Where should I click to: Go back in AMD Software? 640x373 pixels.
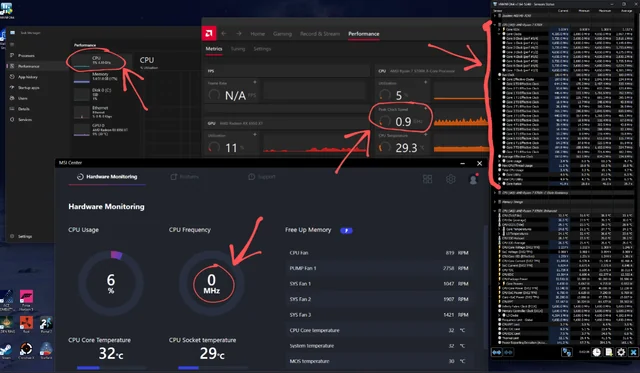(x=224, y=33)
